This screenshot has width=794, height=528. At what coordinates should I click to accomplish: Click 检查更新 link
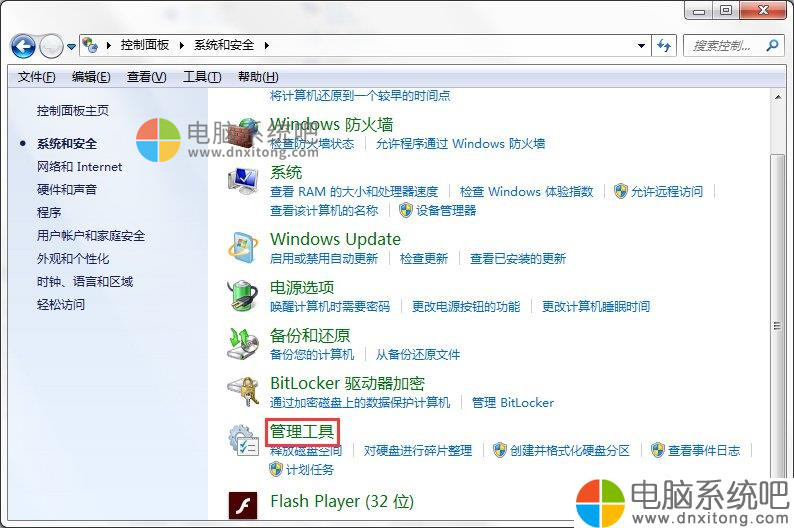point(424,259)
